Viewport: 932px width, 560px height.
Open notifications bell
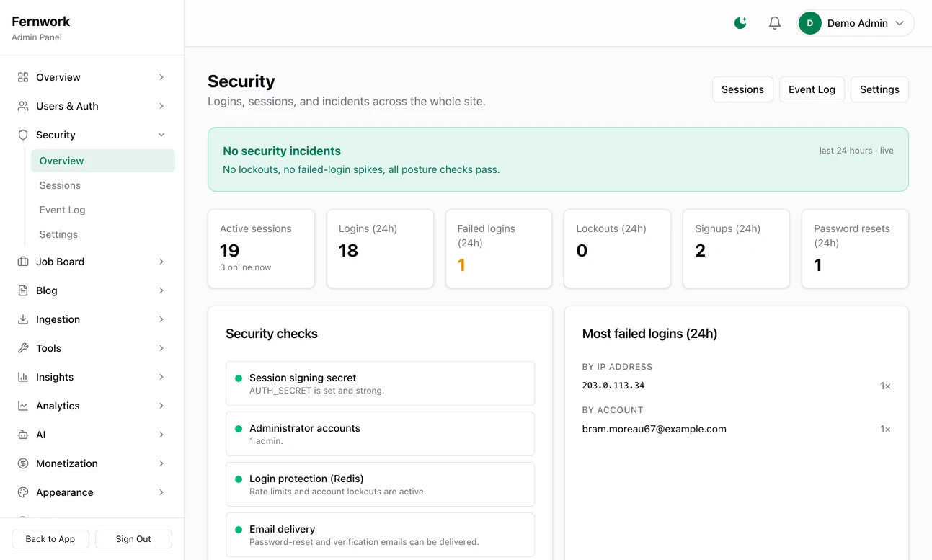775,23
